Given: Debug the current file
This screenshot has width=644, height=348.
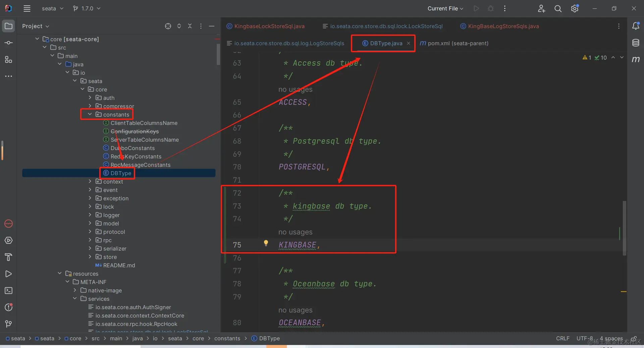Looking at the screenshot, I should (x=491, y=9).
